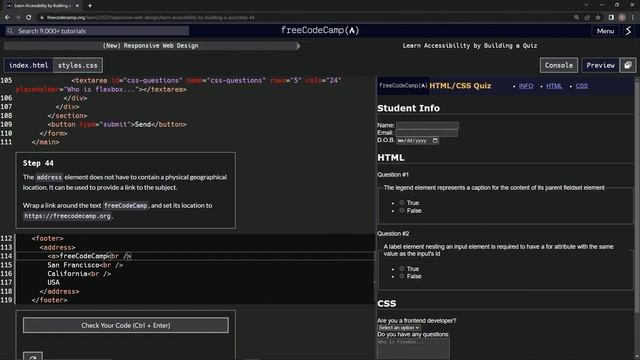640x360 pixels.
Task: Open the D.O.B. calendar picker icon
Action: (x=435, y=140)
